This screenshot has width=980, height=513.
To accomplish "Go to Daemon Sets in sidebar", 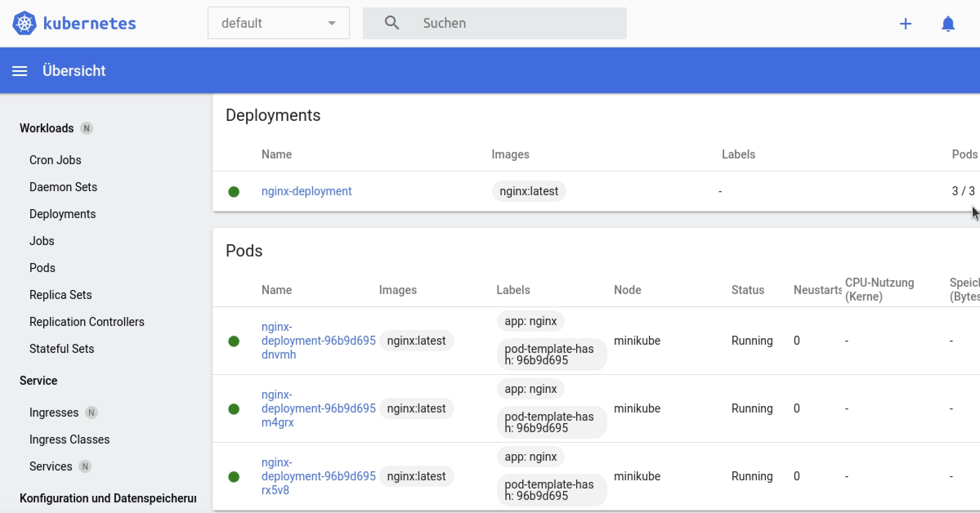I will point(63,187).
